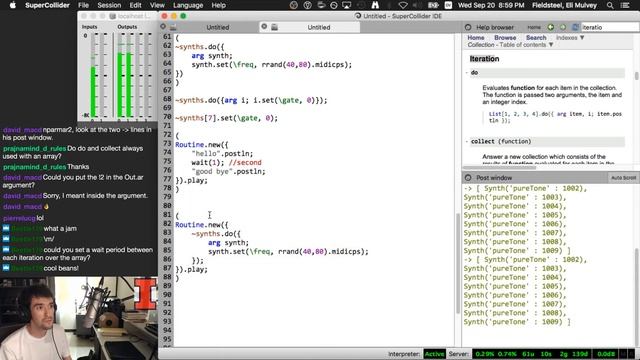Screen dimensions: 640x360
Task: Collapse the 'collect (function)' method section
Action: click(x=467, y=142)
